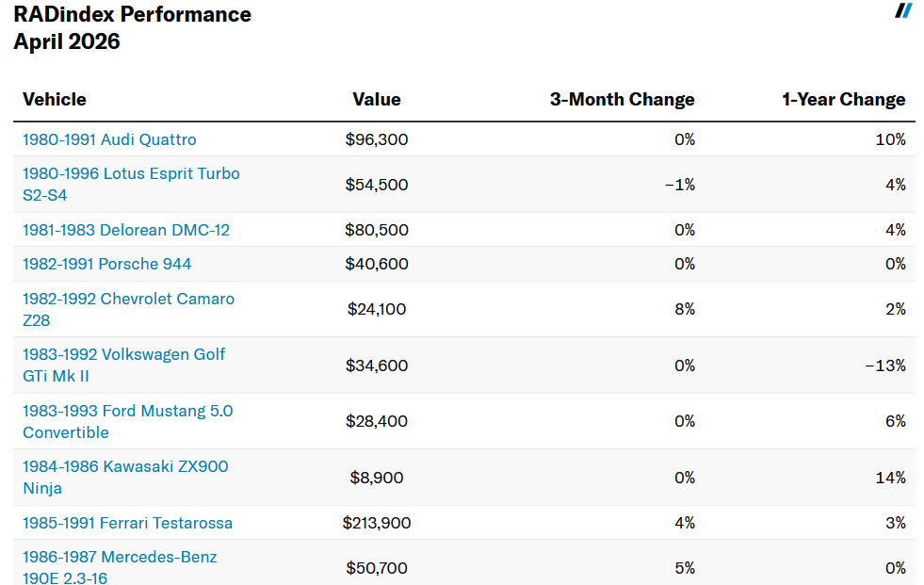Click the Value column header
The image size is (924, 585).
click(377, 100)
